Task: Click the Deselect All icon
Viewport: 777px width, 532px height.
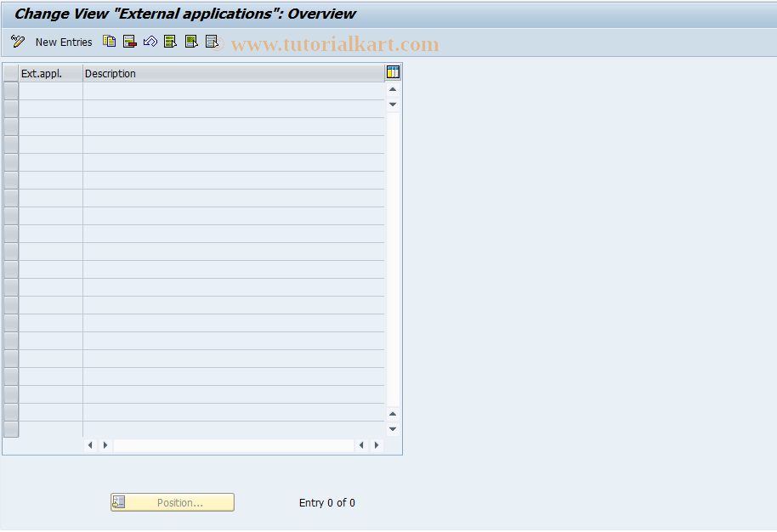Action: click(212, 42)
